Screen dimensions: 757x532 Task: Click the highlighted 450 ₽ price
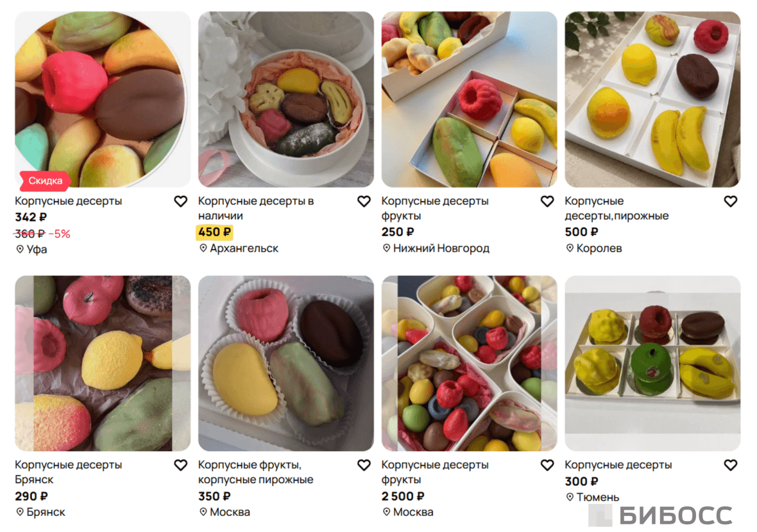[214, 232]
